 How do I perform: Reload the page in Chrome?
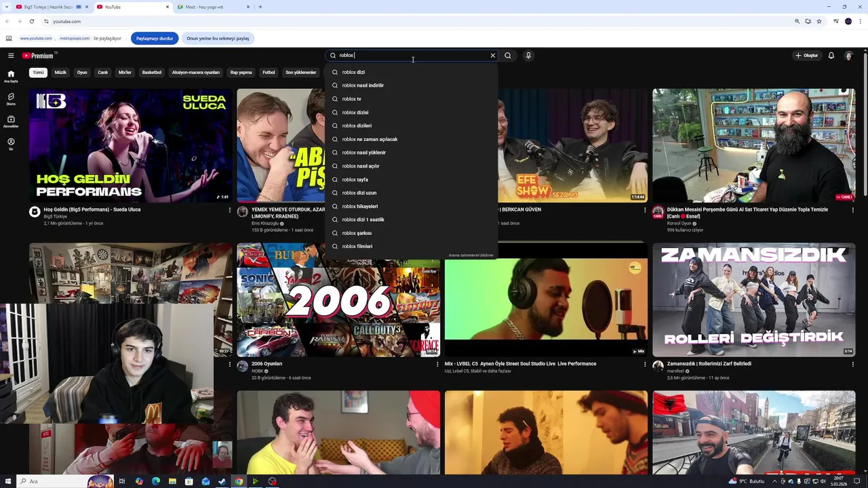[31, 21]
